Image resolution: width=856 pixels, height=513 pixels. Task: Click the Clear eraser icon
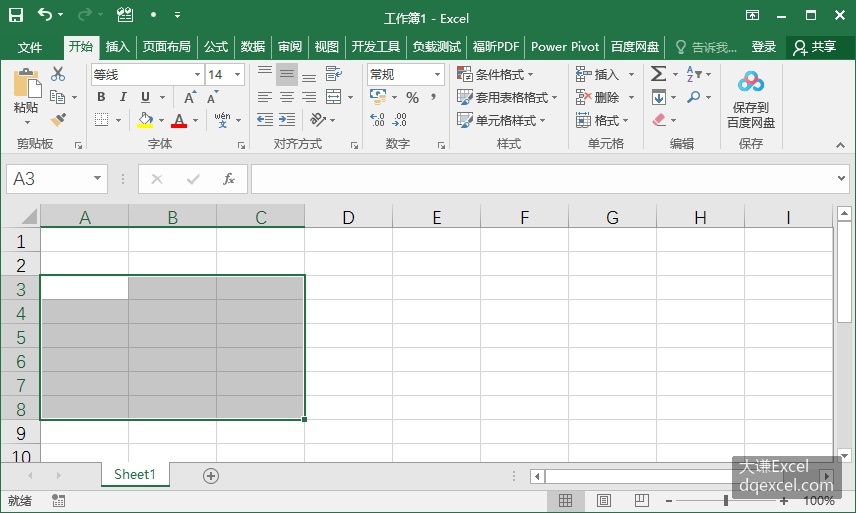659,120
